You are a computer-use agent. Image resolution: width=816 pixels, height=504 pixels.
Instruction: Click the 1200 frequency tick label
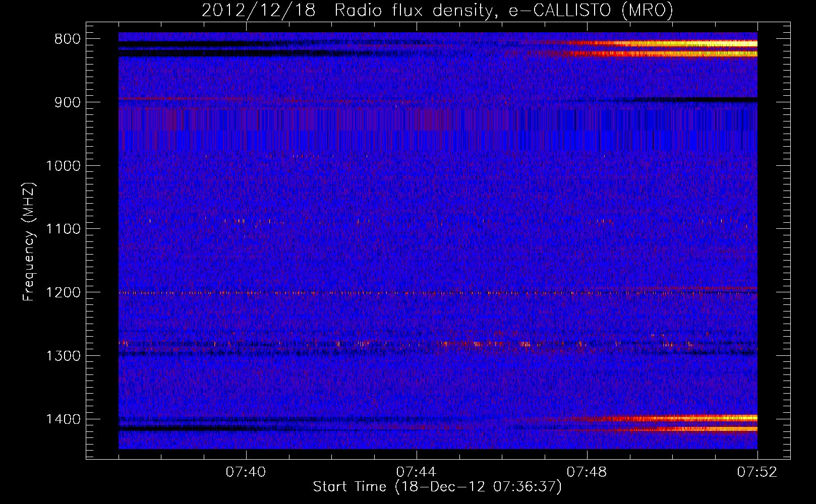[63, 292]
